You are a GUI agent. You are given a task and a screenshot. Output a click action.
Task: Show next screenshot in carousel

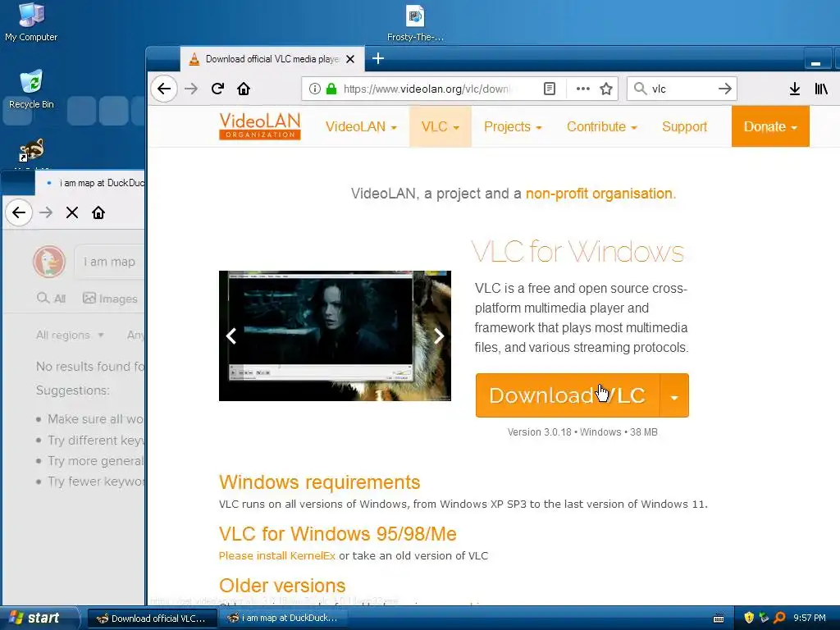(439, 336)
